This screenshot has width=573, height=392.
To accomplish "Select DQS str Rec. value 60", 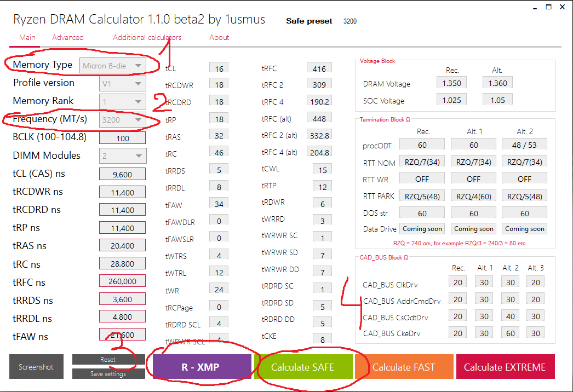I will pyautogui.click(x=422, y=213).
